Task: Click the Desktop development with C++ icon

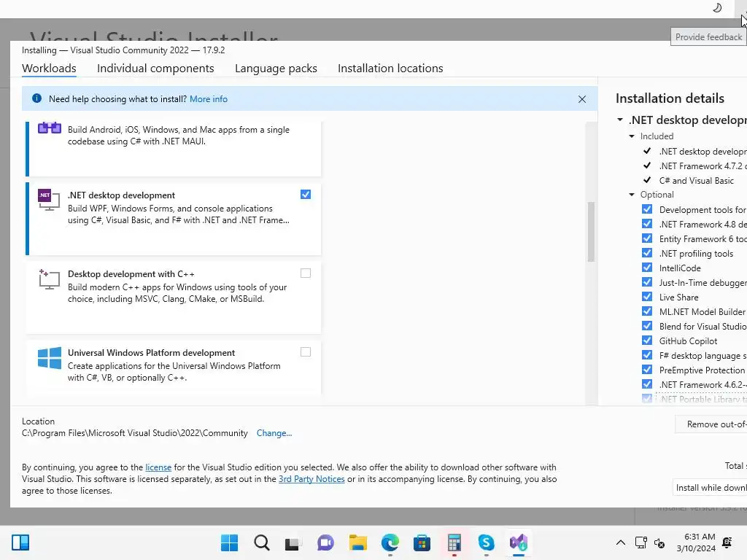Action: [49, 279]
